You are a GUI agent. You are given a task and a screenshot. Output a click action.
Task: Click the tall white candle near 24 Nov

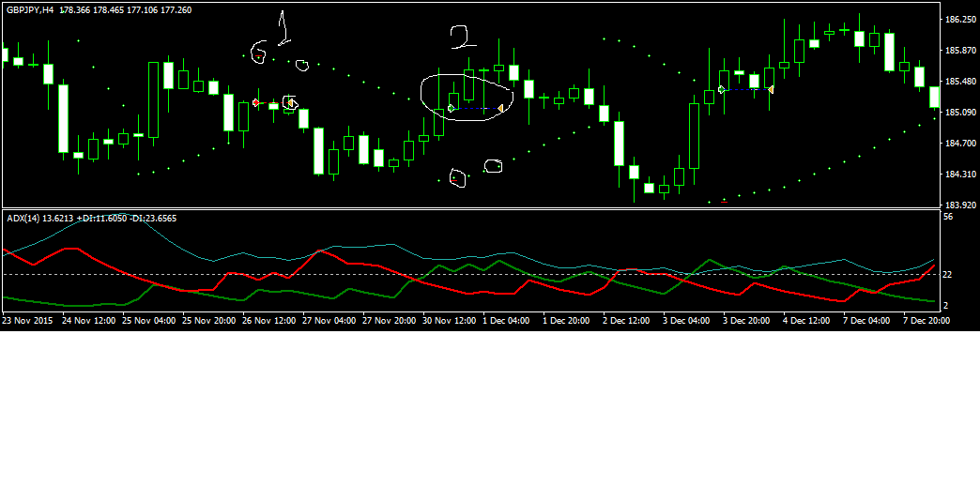(x=64, y=118)
